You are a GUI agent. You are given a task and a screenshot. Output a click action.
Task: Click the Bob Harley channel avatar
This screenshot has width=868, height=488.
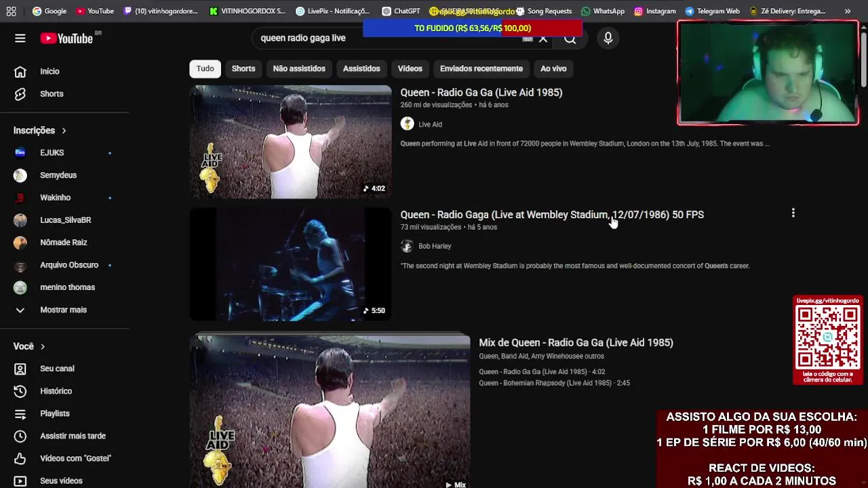[x=407, y=246]
